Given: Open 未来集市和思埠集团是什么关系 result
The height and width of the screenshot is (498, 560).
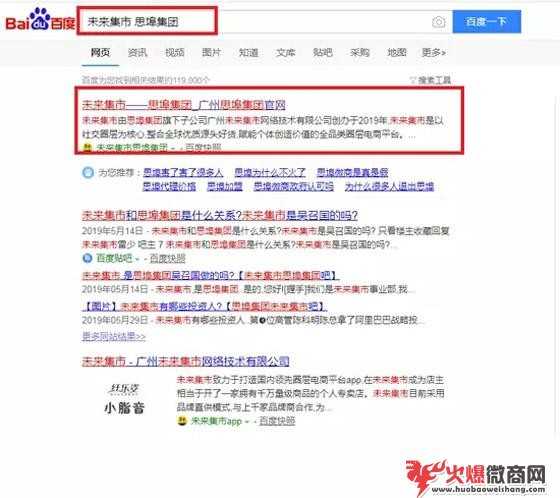Looking at the screenshot, I should point(220,215).
